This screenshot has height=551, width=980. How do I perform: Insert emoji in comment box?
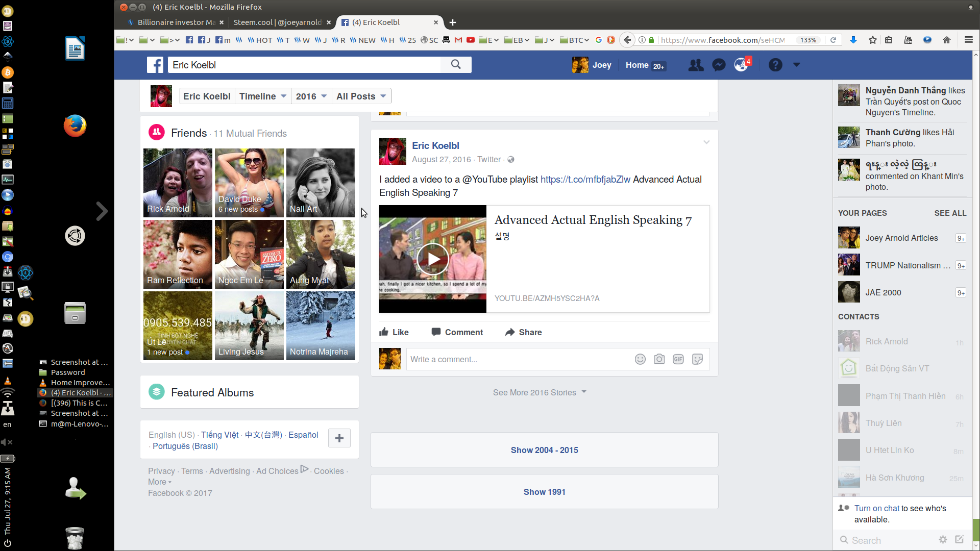point(640,359)
